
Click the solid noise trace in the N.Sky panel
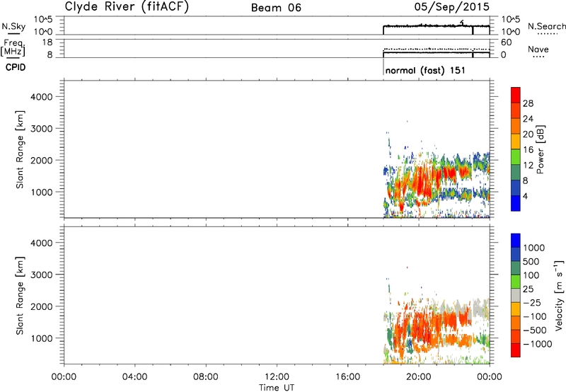436,26
